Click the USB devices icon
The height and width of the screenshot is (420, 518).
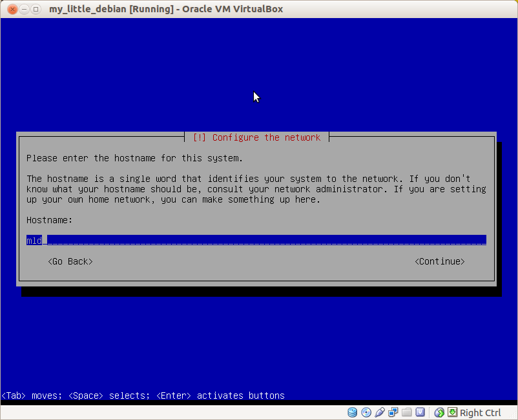[380, 412]
